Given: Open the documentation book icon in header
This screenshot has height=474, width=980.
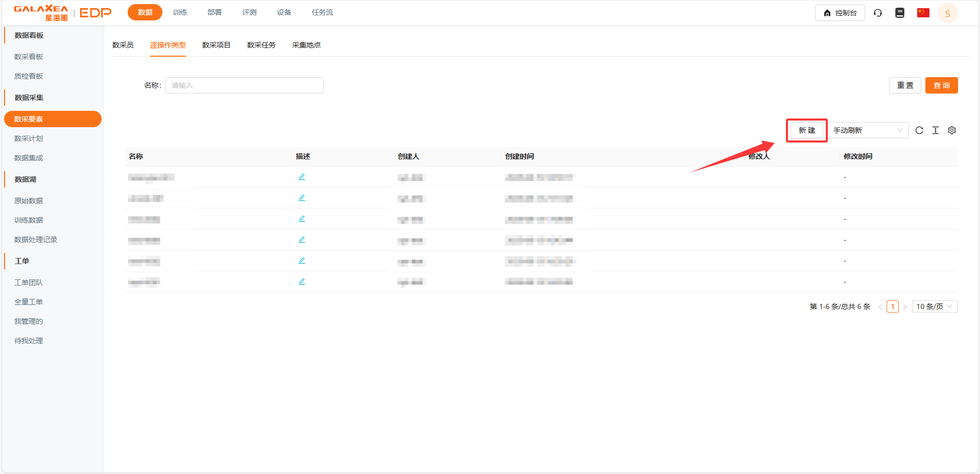Looking at the screenshot, I should click(x=899, y=13).
